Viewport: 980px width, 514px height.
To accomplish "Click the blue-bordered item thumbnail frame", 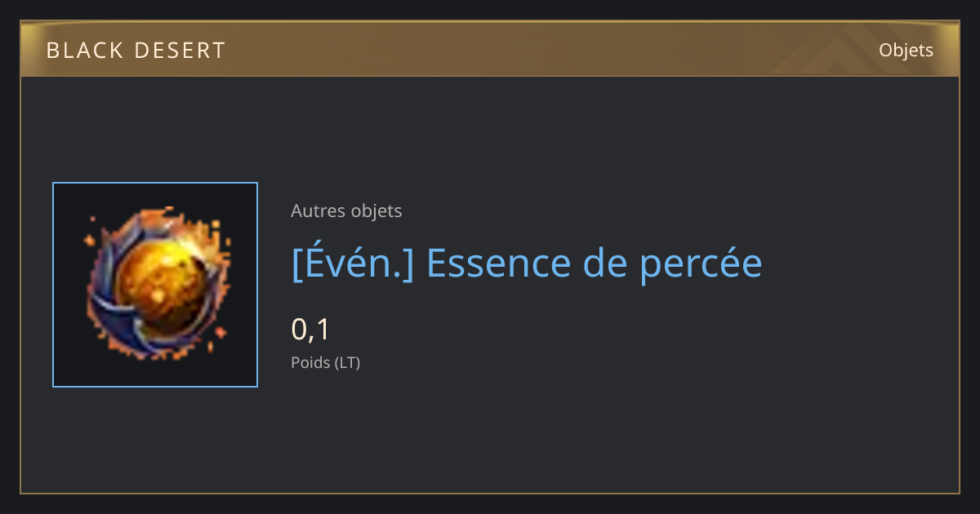I will pyautogui.click(x=155, y=285).
